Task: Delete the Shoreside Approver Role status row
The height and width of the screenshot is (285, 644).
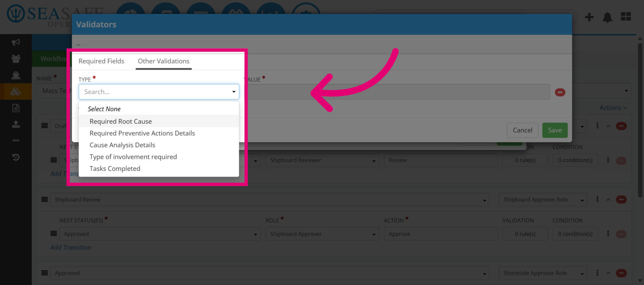Action: (621, 273)
